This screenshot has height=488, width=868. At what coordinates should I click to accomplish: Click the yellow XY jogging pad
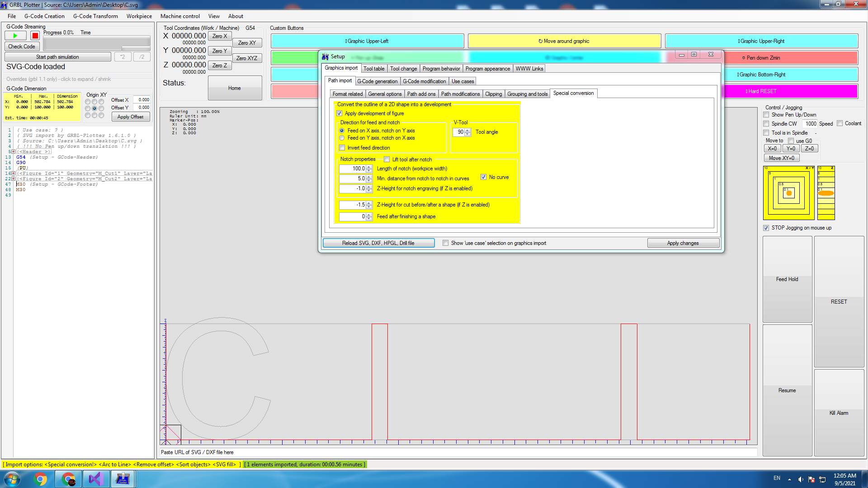[x=788, y=193]
